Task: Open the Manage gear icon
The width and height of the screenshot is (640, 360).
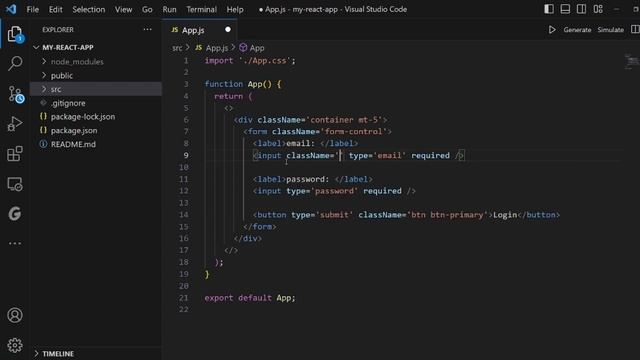Action: [15, 345]
